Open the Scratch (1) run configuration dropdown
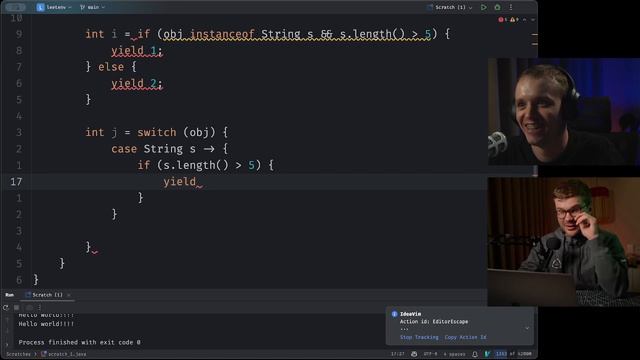640x360 pixels. (450, 7)
